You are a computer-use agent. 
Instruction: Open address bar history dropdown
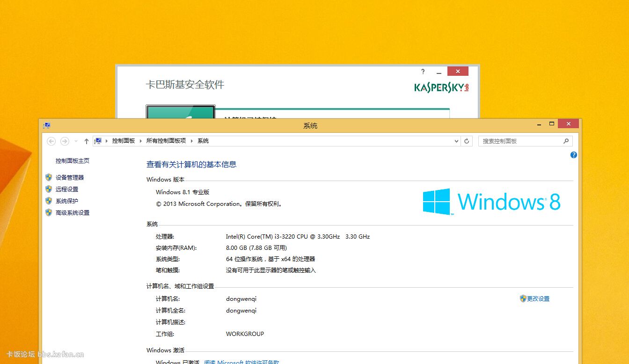(x=457, y=141)
